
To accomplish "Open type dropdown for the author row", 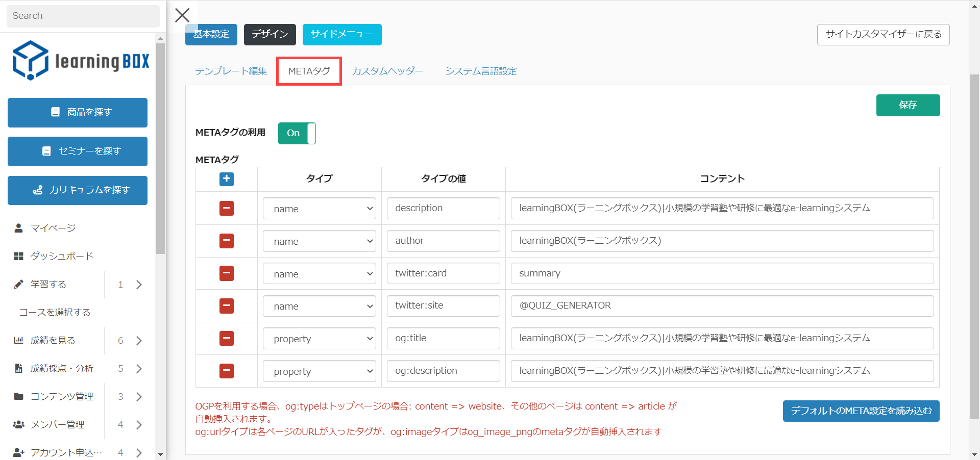I will (x=319, y=241).
